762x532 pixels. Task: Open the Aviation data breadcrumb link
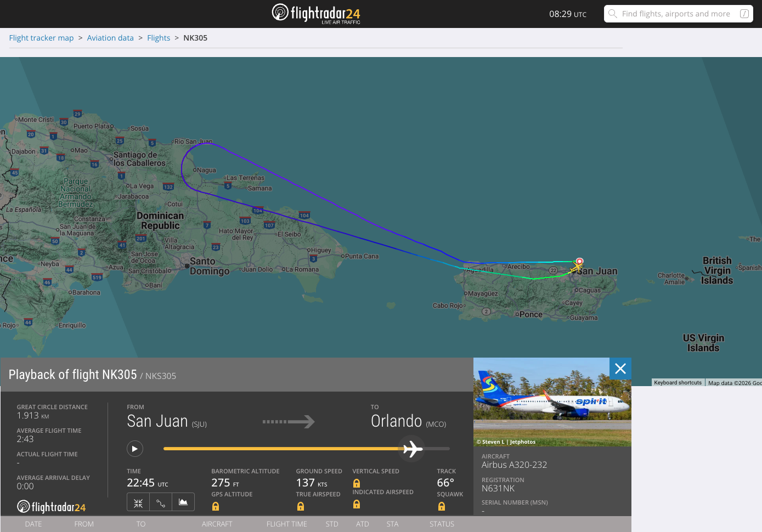(110, 38)
